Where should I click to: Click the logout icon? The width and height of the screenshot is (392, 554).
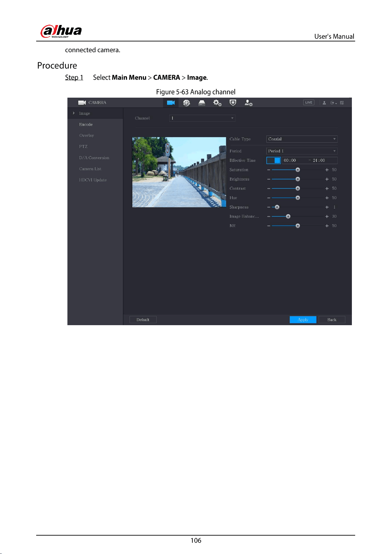(334, 103)
